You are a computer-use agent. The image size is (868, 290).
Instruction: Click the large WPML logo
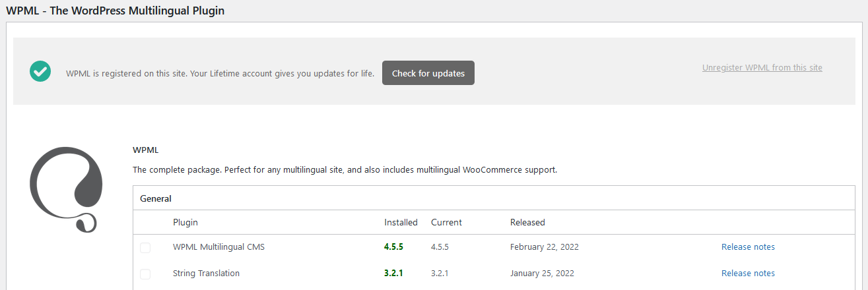(66, 189)
